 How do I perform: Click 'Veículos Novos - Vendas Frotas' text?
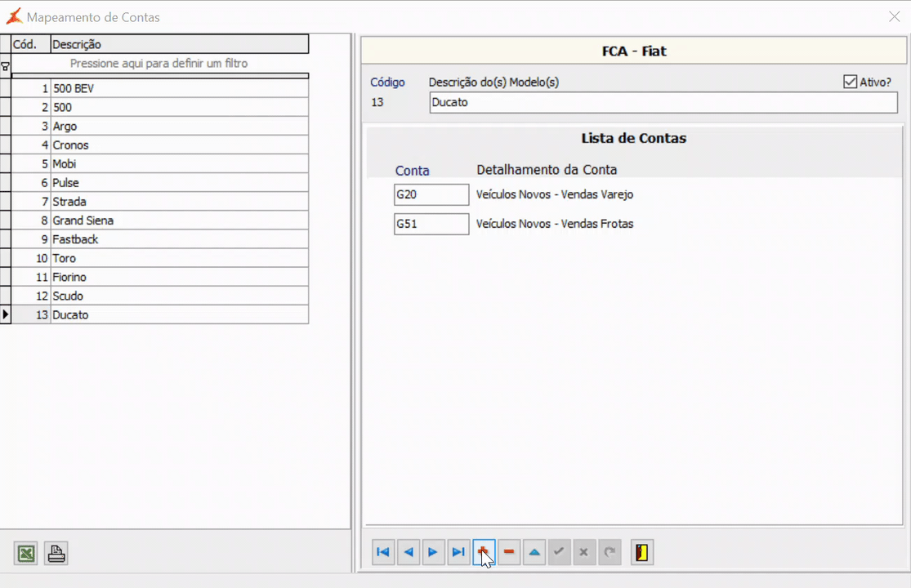click(555, 224)
